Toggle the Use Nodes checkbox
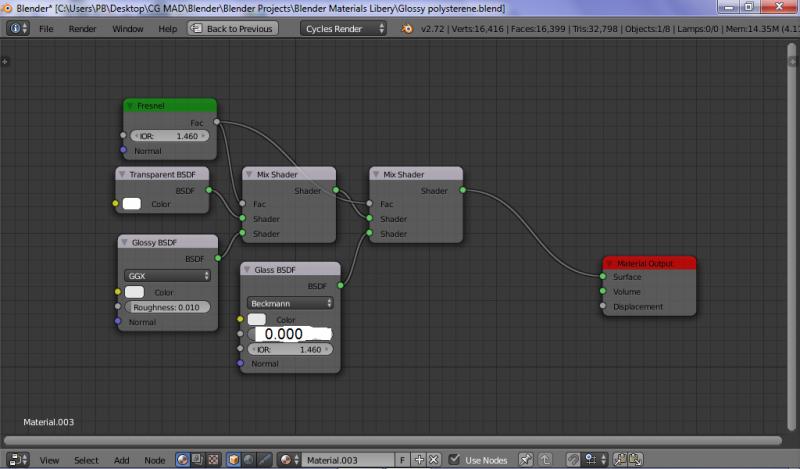Screen dimensions: 800x469 point(455,460)
